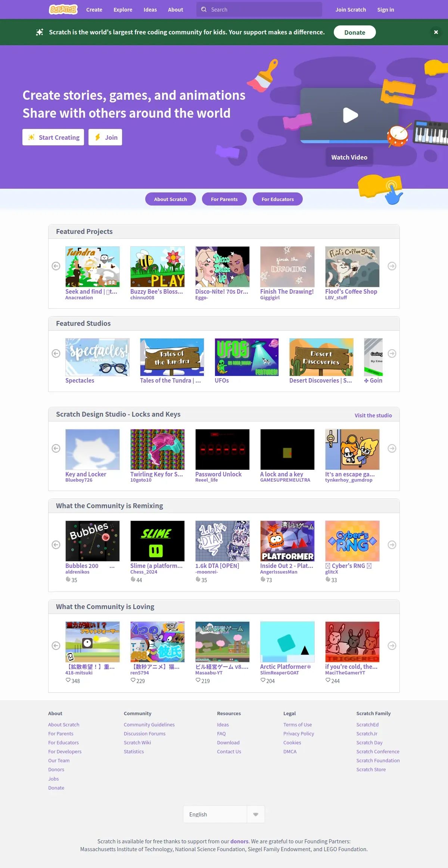Click Visit the studio link
Screen dimensions: 448x868
coord(373,416)
